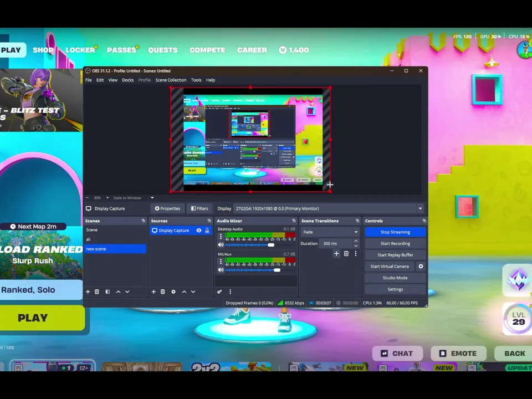Zoom in preview with plus icon
This screenshot has height=399, width=532.
point(108,198)
